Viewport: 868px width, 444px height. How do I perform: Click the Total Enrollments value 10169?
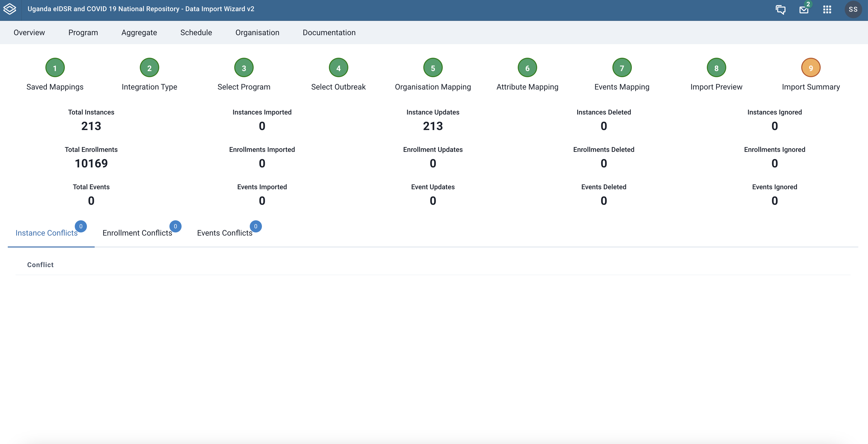pyautogui.click(x=91, y=163)
